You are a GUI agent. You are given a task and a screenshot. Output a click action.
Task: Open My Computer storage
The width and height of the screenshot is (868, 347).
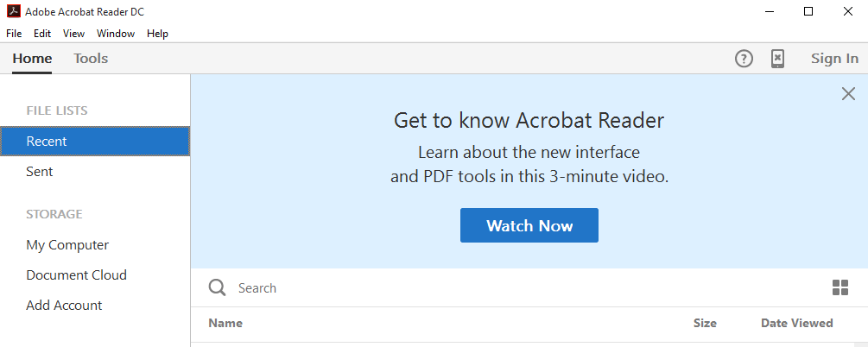[67, 245]
